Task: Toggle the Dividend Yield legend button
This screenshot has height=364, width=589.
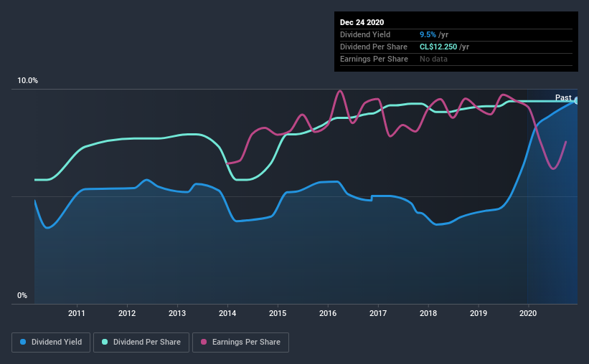Action: click(51, 343)
